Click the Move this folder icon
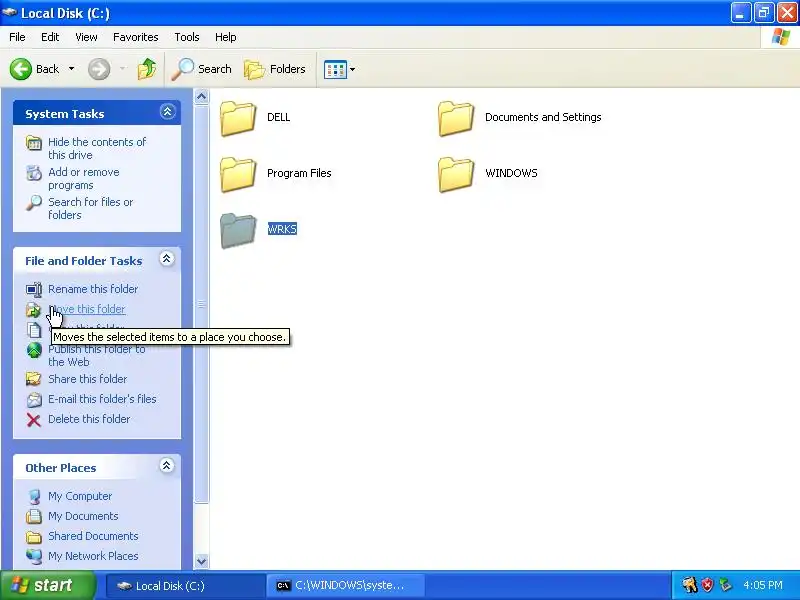The image size is (800, 600). [x=34, y=310]
